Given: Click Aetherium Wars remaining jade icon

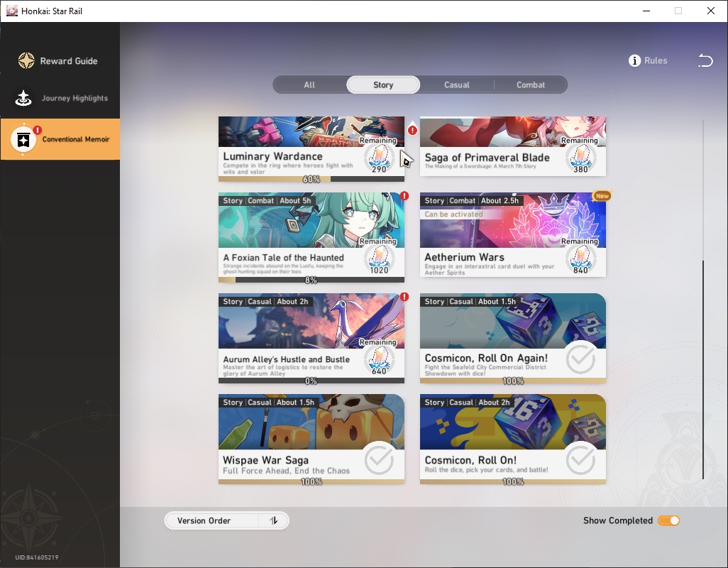Looking at the screenshot, I should (580, 259).
